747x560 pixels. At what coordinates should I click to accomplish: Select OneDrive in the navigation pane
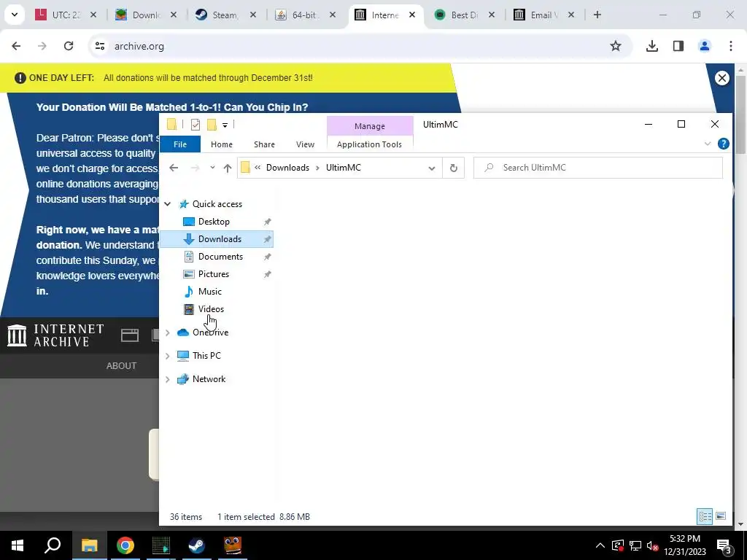[x=210, y=332]
